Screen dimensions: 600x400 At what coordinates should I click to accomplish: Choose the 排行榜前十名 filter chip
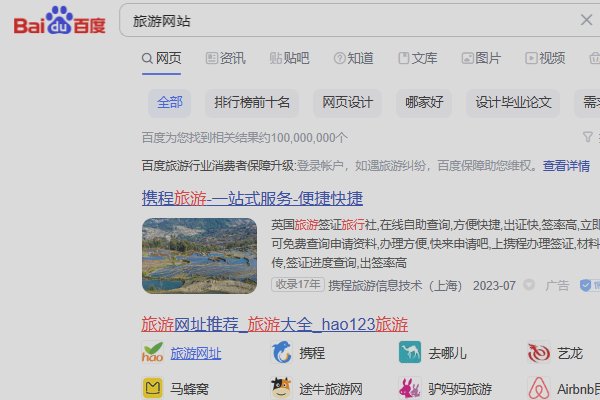(252, 103)
